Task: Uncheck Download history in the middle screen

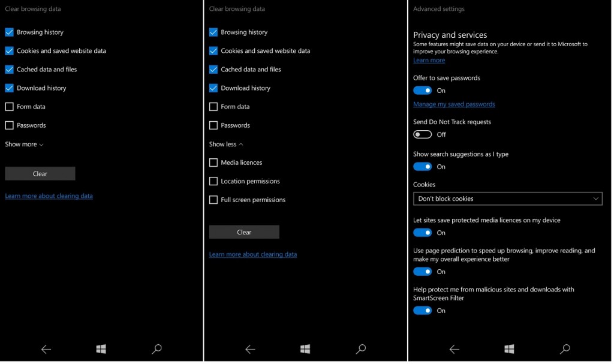Action: (x=213, y=88)
